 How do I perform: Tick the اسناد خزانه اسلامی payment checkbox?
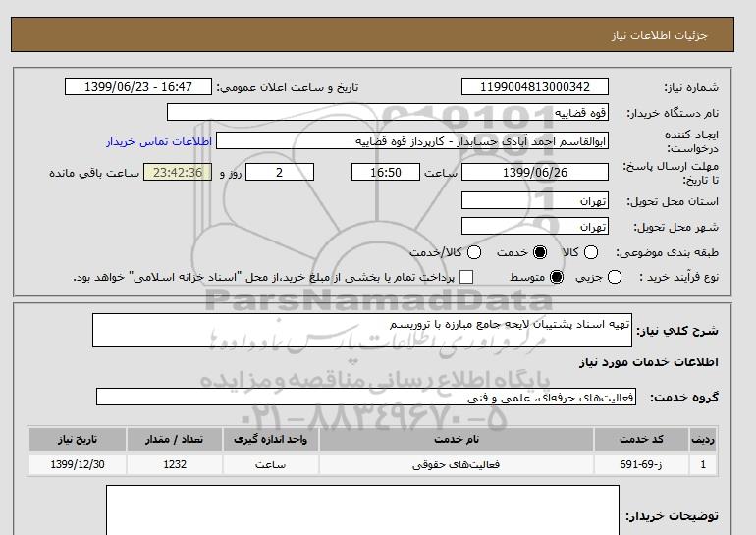click(x=466, y=277)
